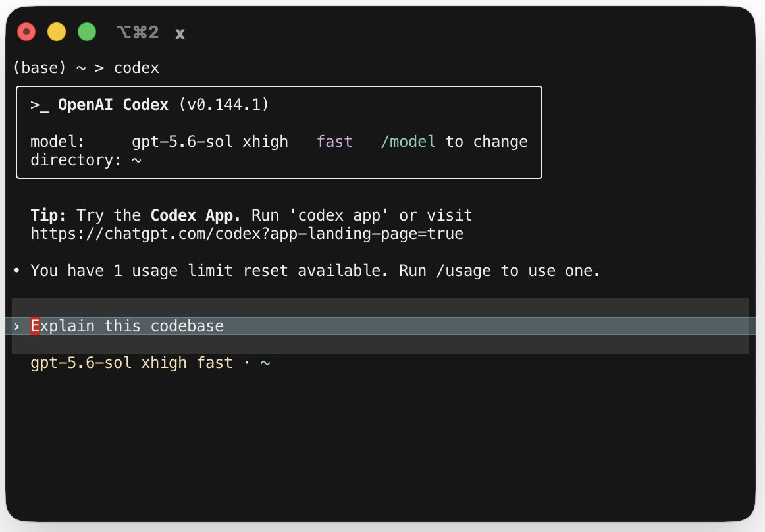Focus the 'Explain this codebase' input field
Viewport: 765px width, 532px height.
tap(381, 326)
